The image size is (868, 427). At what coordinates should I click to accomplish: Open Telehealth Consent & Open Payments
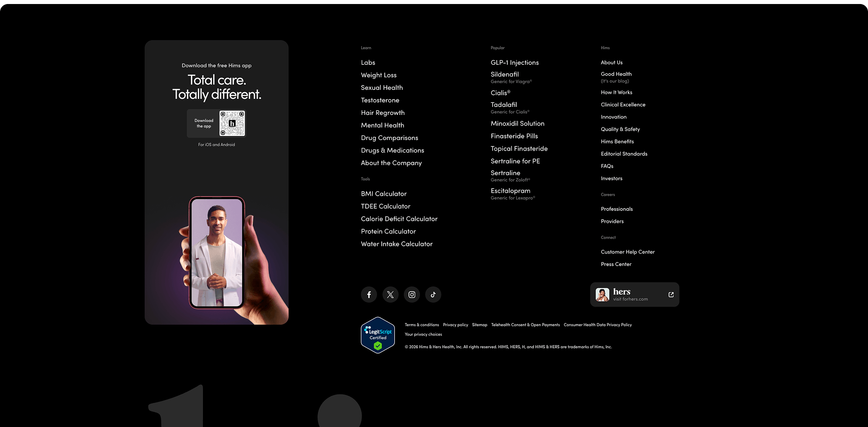(525, 325)
